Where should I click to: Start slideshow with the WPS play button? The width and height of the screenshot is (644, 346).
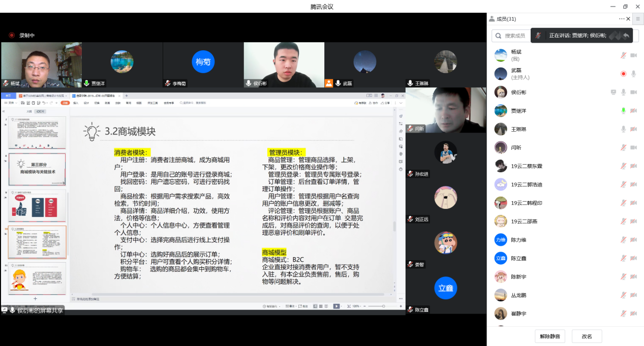point(336,306)
